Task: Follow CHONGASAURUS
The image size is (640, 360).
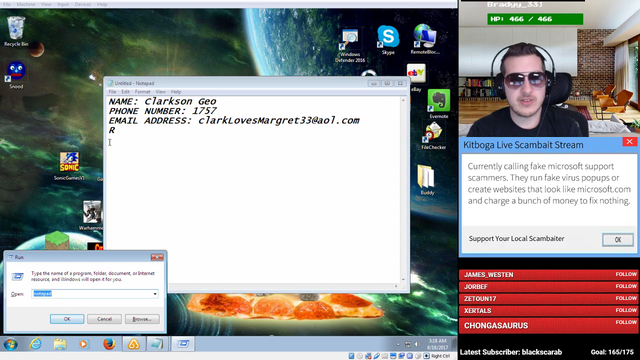Action: click(x=626, y=322)
